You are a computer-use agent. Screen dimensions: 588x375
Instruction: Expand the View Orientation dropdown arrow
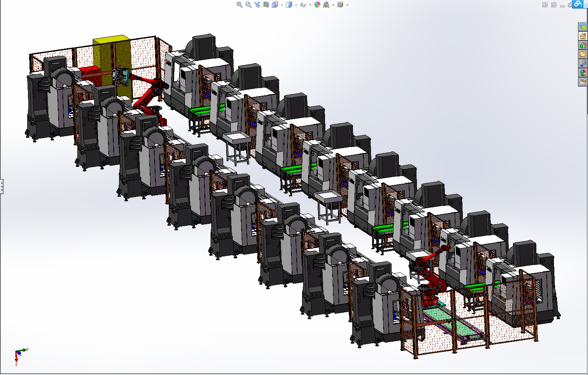click(x=282, y=5)
